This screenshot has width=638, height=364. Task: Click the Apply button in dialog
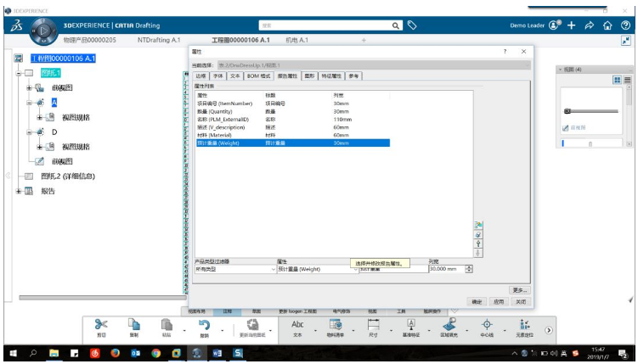coord(499,302)
